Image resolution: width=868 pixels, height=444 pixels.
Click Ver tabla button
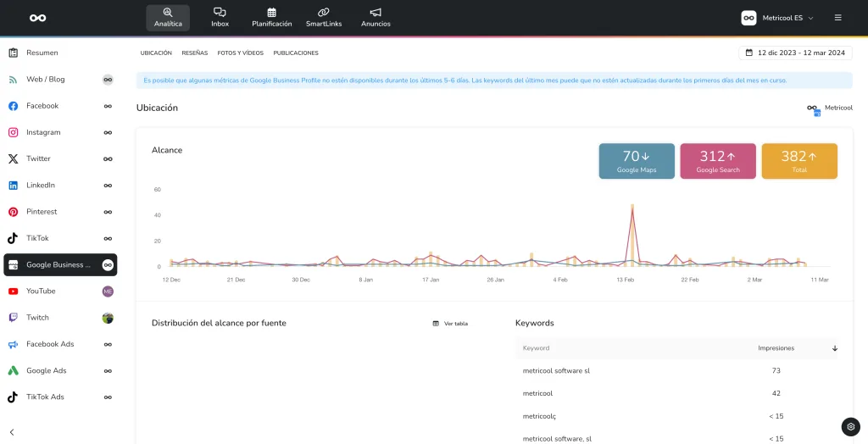(450, 324)
